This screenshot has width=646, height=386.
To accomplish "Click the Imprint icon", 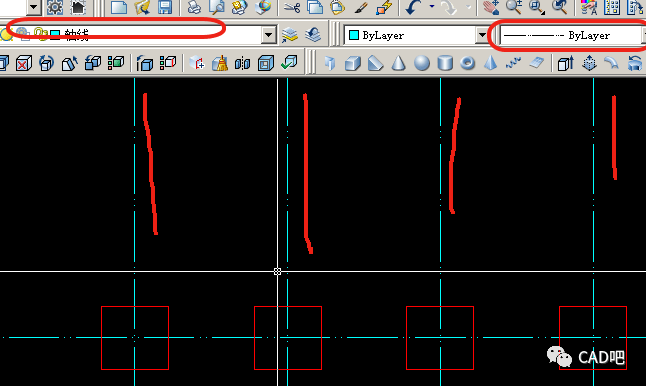I will (x=197, y=63).
